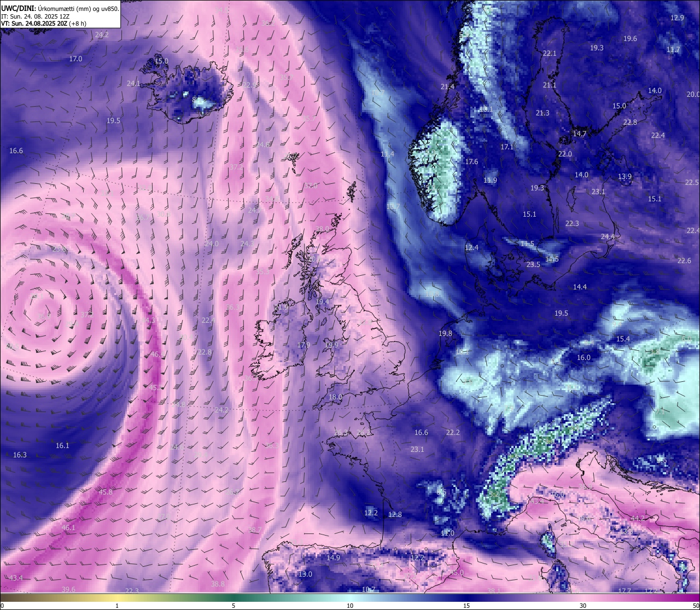Click the '21.1' value label
Screen dimensions: 700x610
[x=550, y=85]
